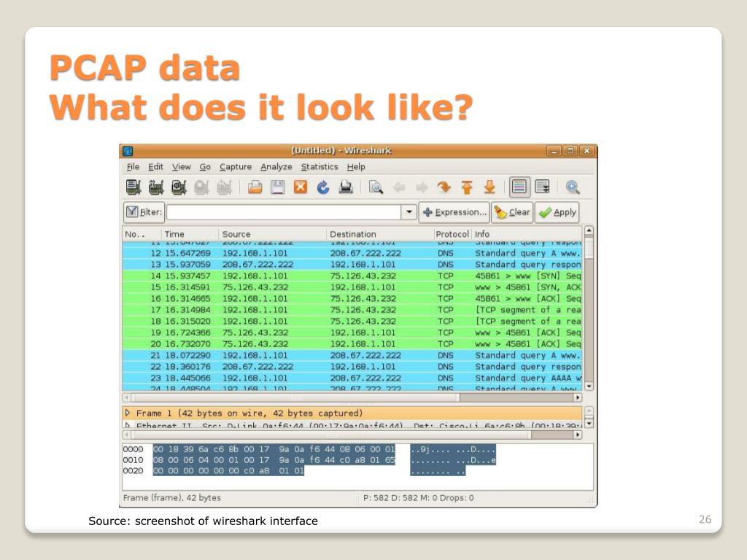Start a new live capture icon

pos(179,187)
